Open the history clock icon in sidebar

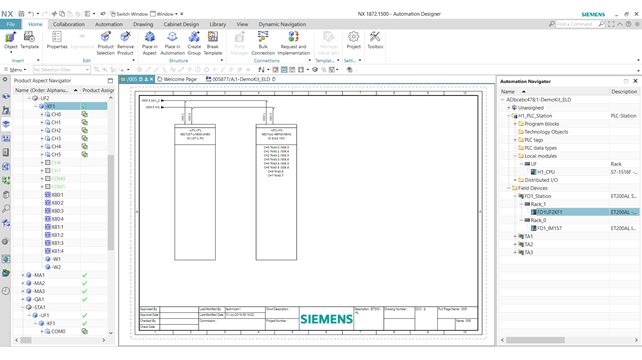click(x=6, y=291)
